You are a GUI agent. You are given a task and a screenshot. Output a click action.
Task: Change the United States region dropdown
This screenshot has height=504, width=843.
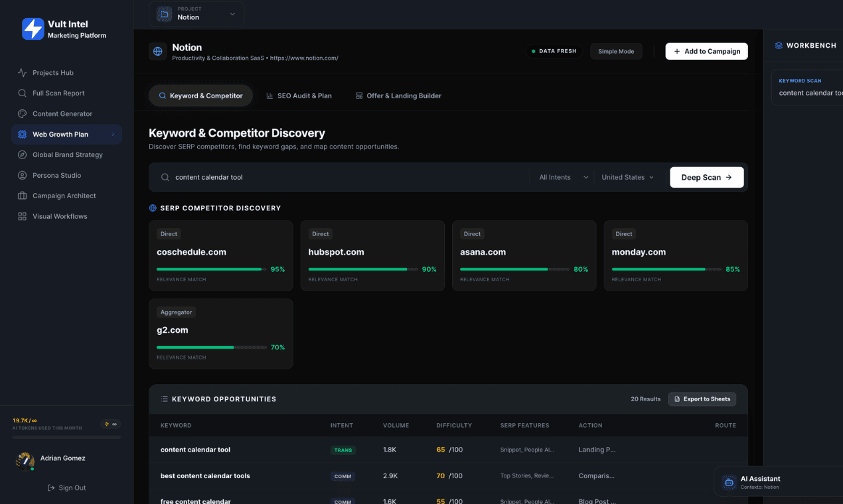point(627,177)
